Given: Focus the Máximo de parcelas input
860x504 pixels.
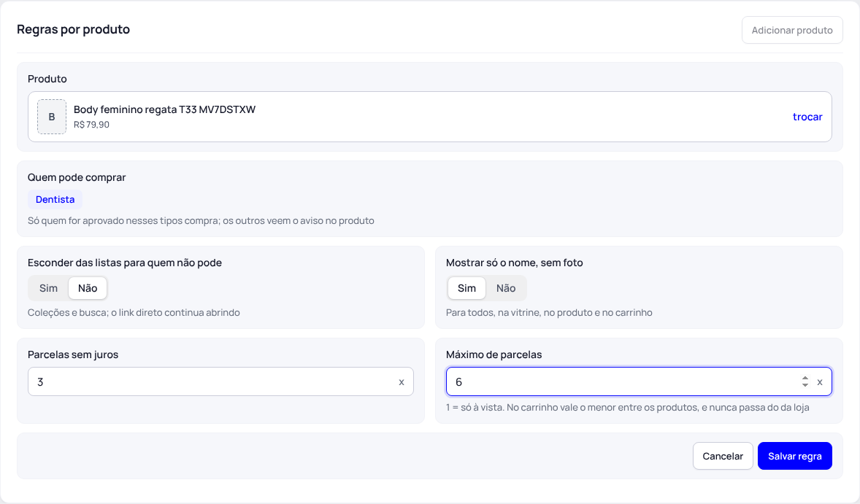Looking at the screenshot, I should [639, 381].
